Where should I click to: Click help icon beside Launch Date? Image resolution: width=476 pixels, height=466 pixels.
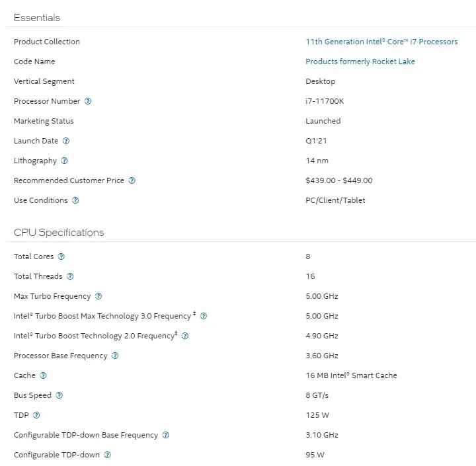[66, 141]
